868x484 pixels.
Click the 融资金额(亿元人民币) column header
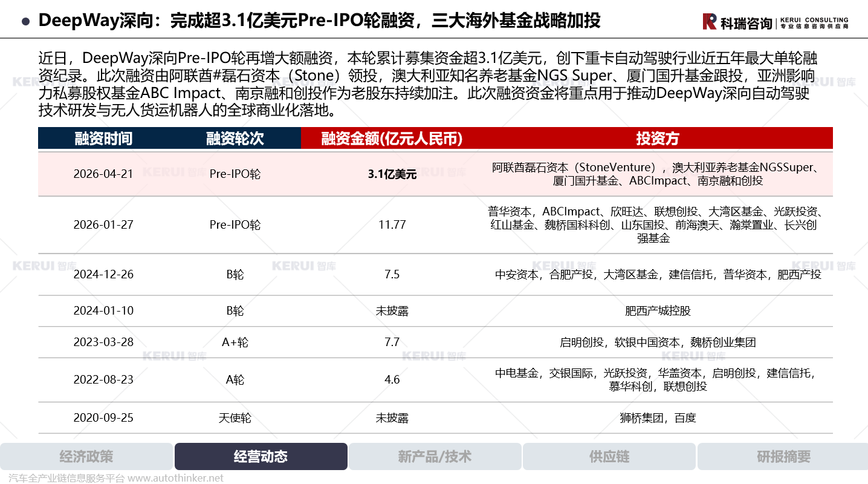[392, 139]
